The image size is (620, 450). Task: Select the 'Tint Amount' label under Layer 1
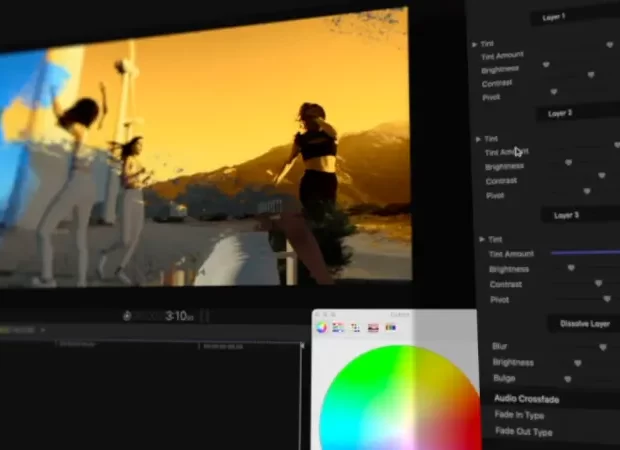(x=502, y=56)
